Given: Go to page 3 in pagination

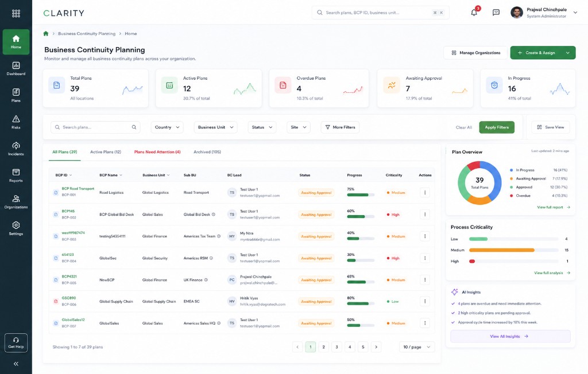Looking at the screenshot, I should [336, 347].
